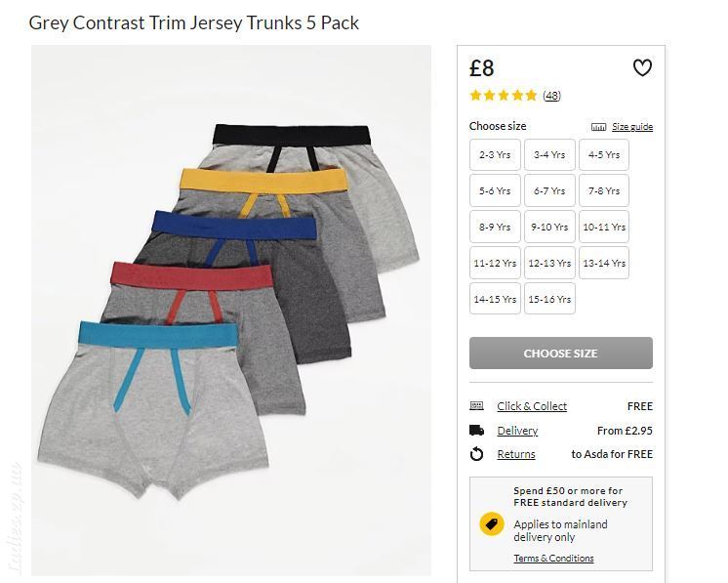Click the delivery truck icon
This screenshot has height=583, width=728.
pyautogui.click(x=476, y=431)
